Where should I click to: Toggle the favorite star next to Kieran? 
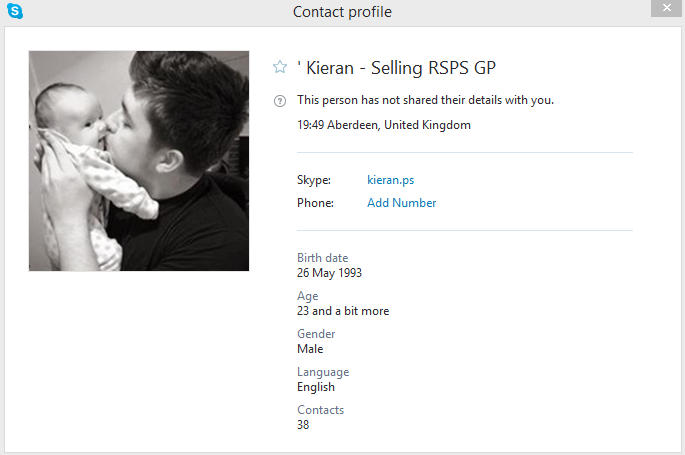pyautogui.click(x=280, y=67)
